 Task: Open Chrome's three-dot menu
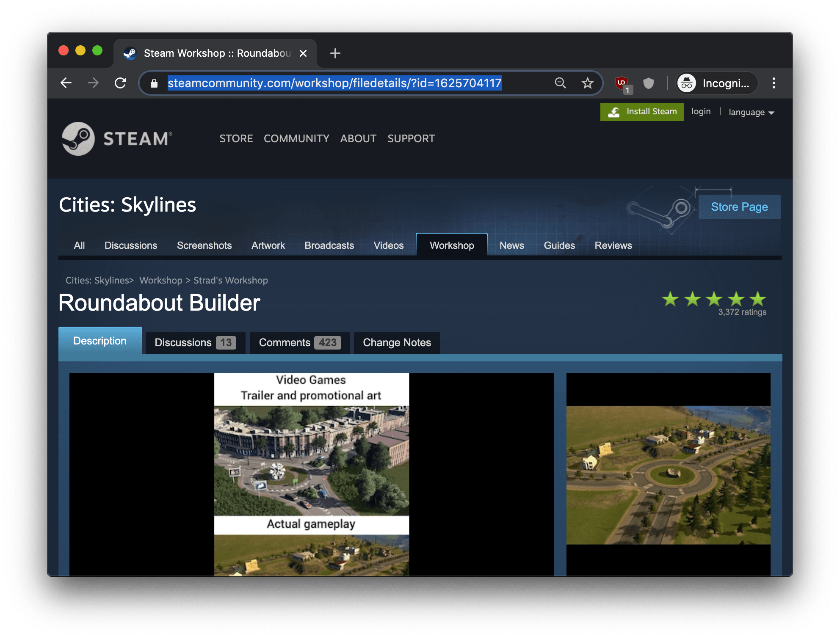tap(774, 83)
